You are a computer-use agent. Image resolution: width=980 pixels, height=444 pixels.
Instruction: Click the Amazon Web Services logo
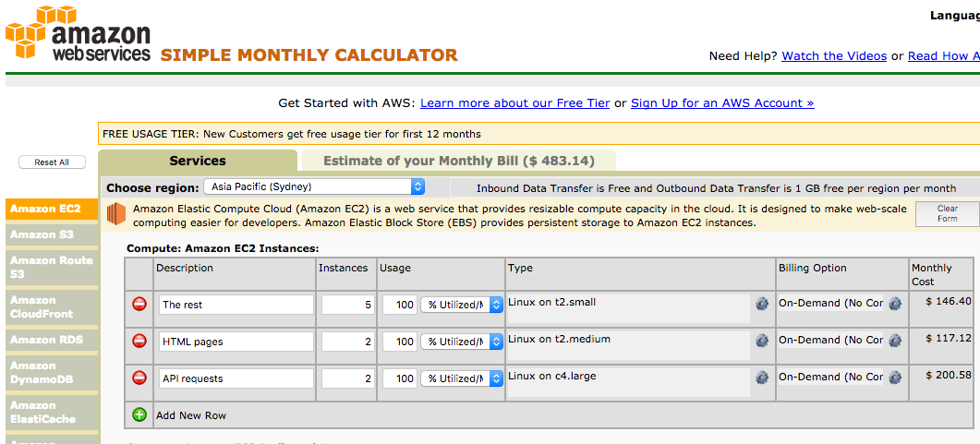[79, 32]
